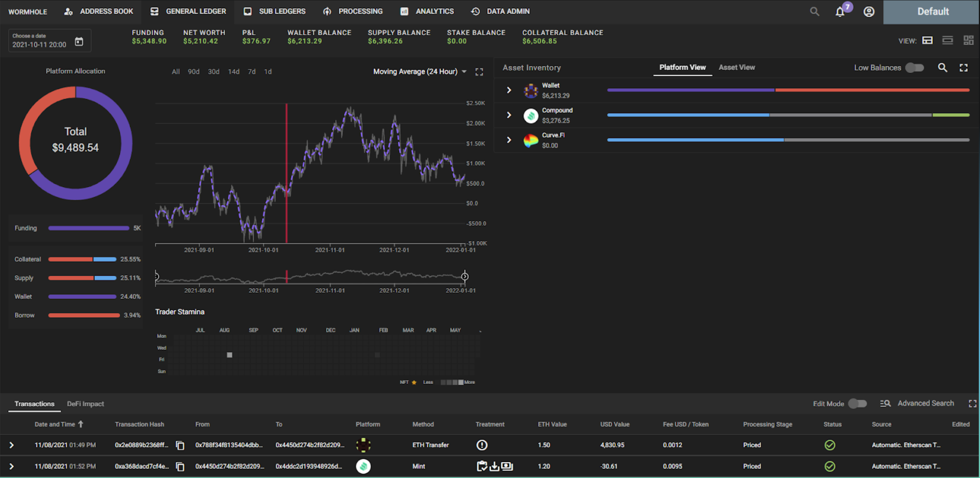980x478 pixels.
Task: Switch to the DeFi Impact tab
Action: pos(85,404)
